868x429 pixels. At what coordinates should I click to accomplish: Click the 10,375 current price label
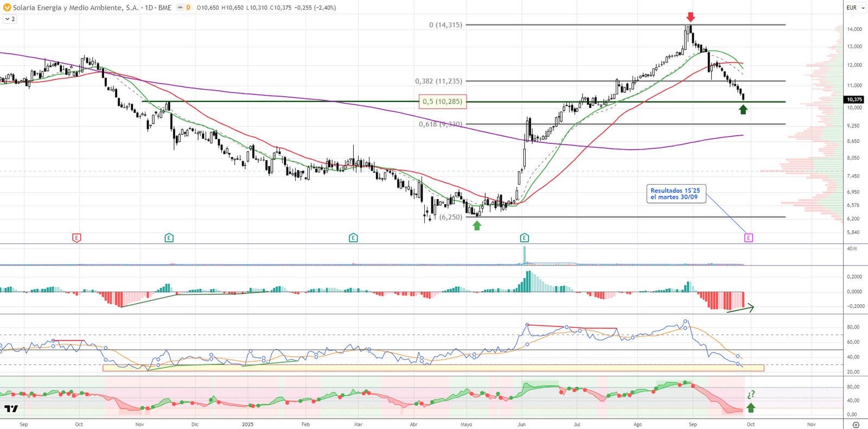854,99
